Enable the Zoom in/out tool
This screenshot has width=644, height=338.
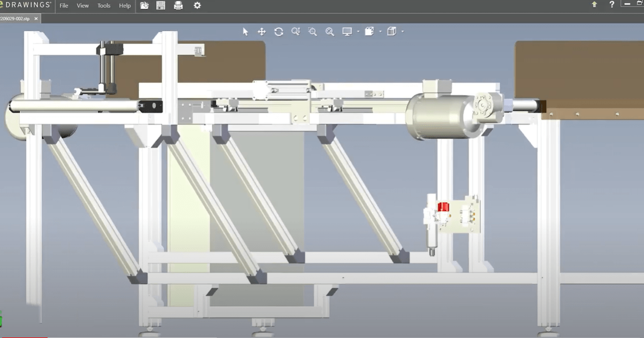pos(295,31)
